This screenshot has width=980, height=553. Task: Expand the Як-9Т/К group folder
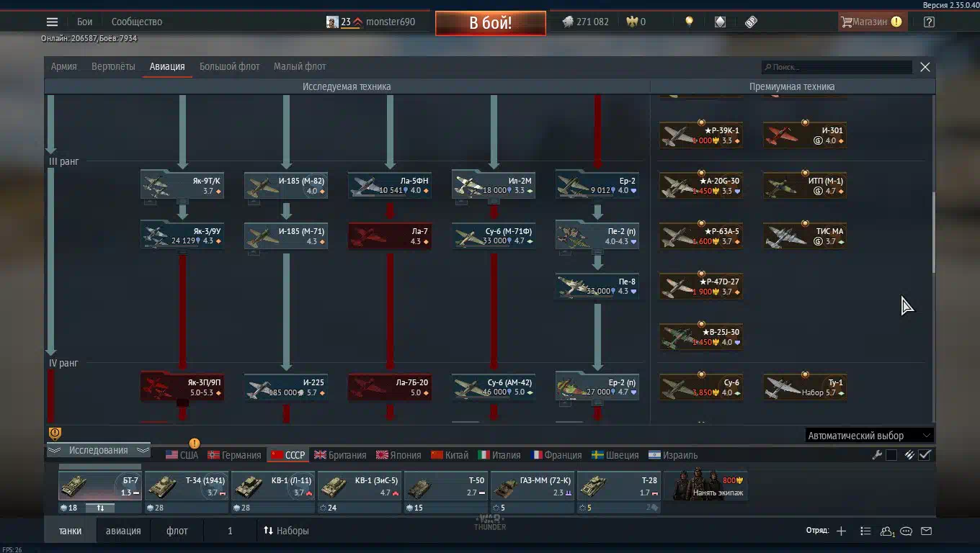coord(182,202)
